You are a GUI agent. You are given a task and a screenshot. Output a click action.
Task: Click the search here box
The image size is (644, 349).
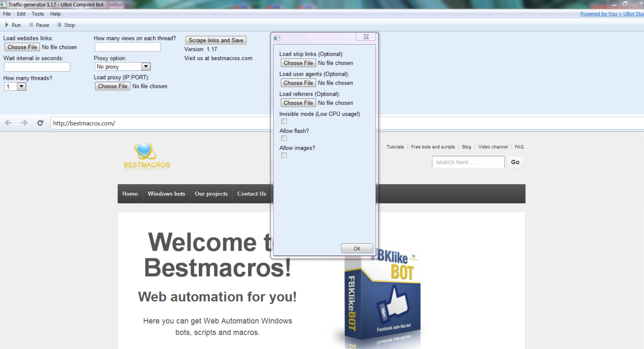tap(468, 162)
